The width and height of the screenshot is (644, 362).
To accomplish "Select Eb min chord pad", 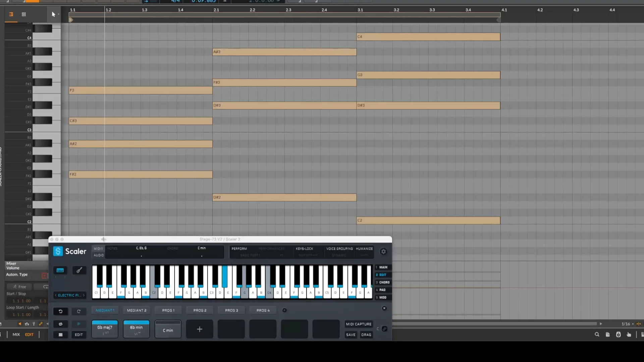I will 137,329.
